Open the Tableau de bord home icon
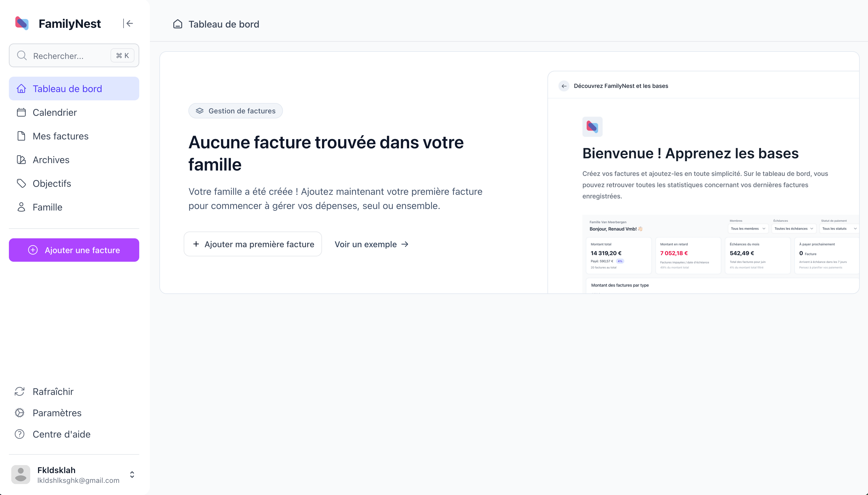This screenshot has height=495, width=868. [x=21, y=89]
